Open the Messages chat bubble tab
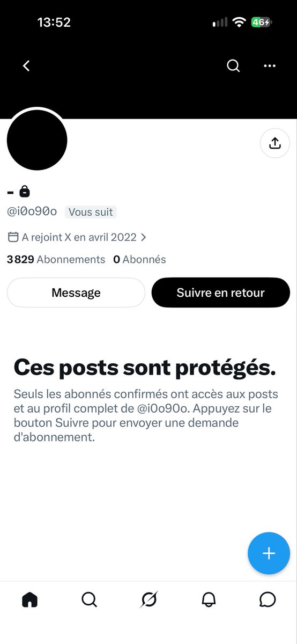Viewport: 297px width, 644px height. pyautogui.click(x=267, y=599)
